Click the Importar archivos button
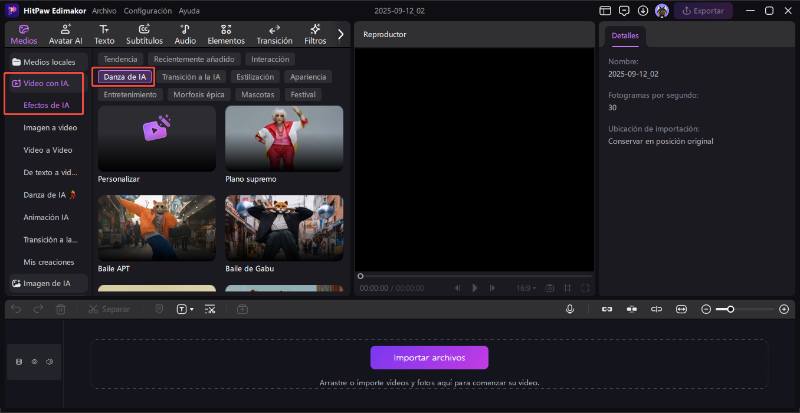Screen dimensions: 800x413 pos(429,358)
